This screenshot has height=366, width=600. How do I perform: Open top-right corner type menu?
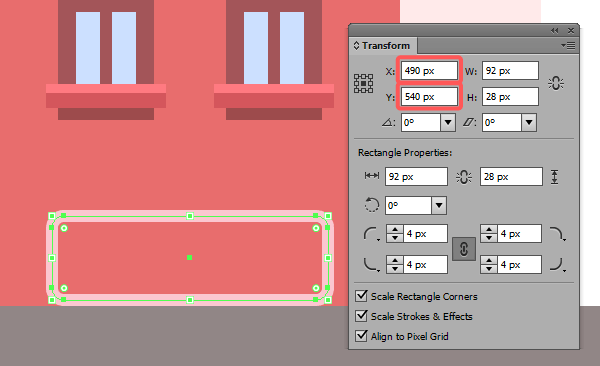558,234
